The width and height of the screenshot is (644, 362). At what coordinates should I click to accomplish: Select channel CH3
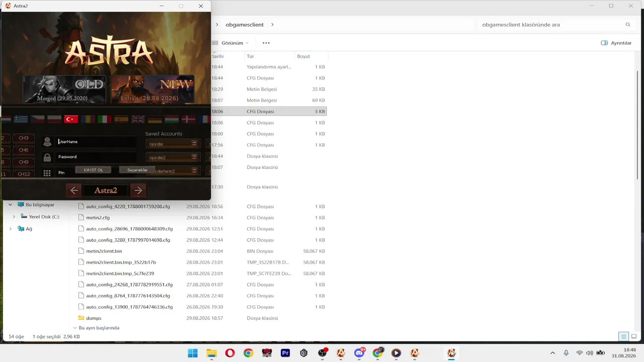[x=24, y=138]
